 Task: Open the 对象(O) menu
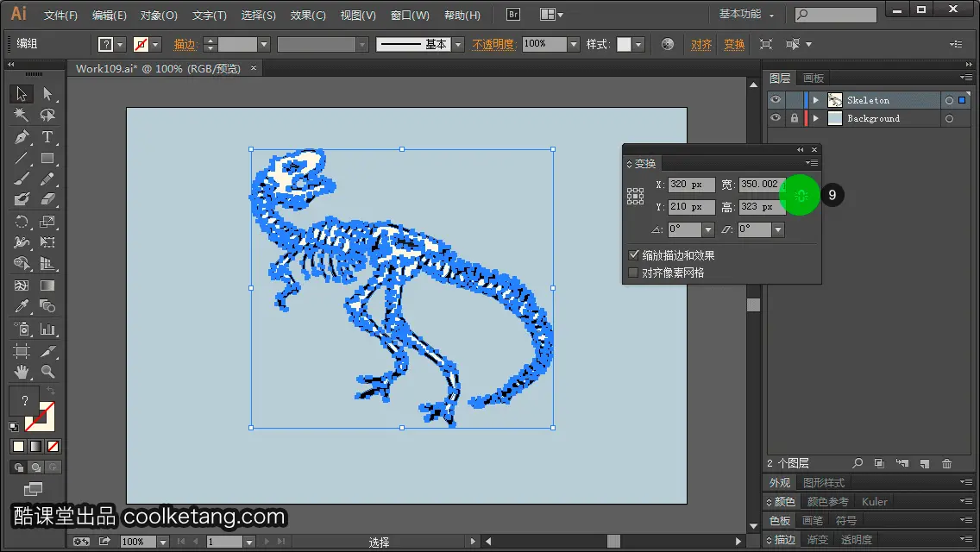click(x=159, y=15)
